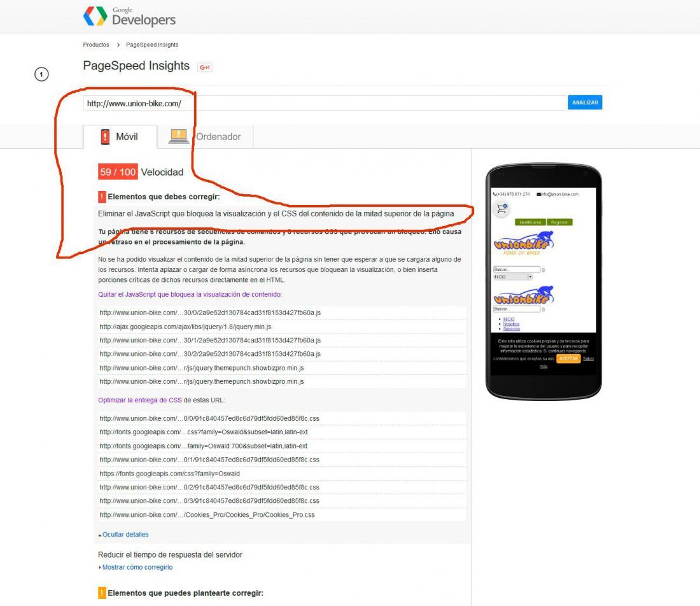
Task: Click the 59 / 100 speed score badge
Action: 118,172
